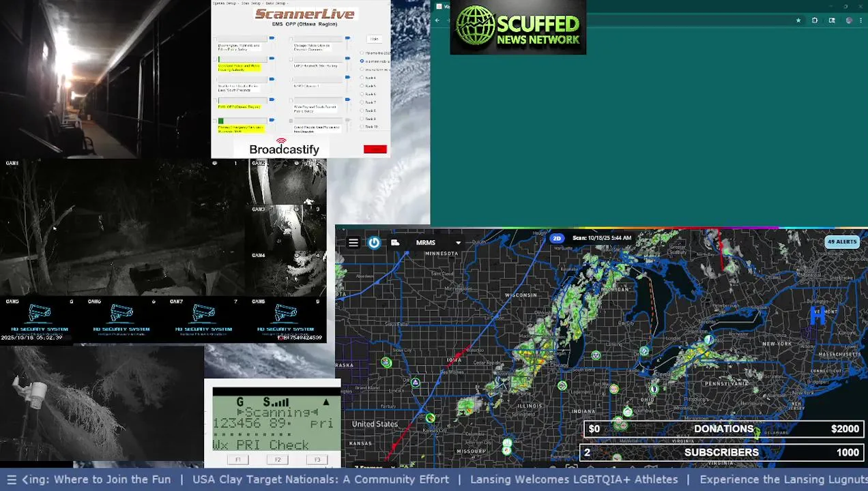Screen dimensions: 868x491
Task: Click the station marker near Chicago
Action: (x=562, y=385)
